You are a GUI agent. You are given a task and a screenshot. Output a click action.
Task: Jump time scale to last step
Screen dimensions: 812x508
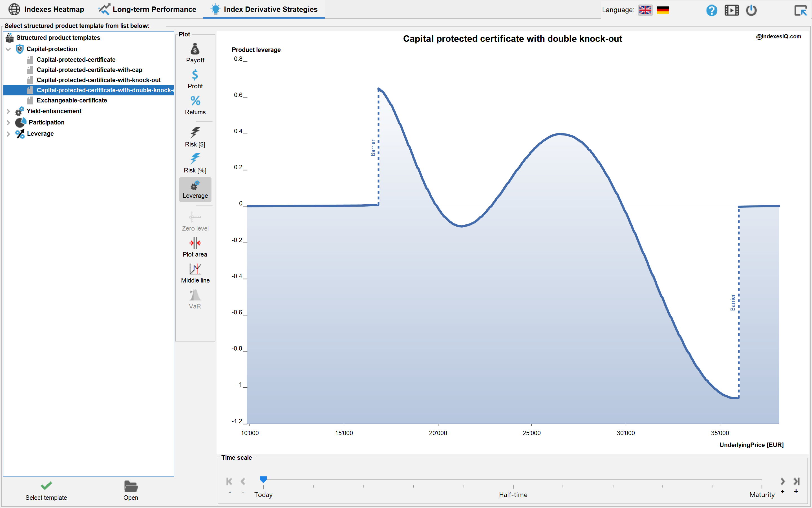pyautogui.click(x=796, y=481)
